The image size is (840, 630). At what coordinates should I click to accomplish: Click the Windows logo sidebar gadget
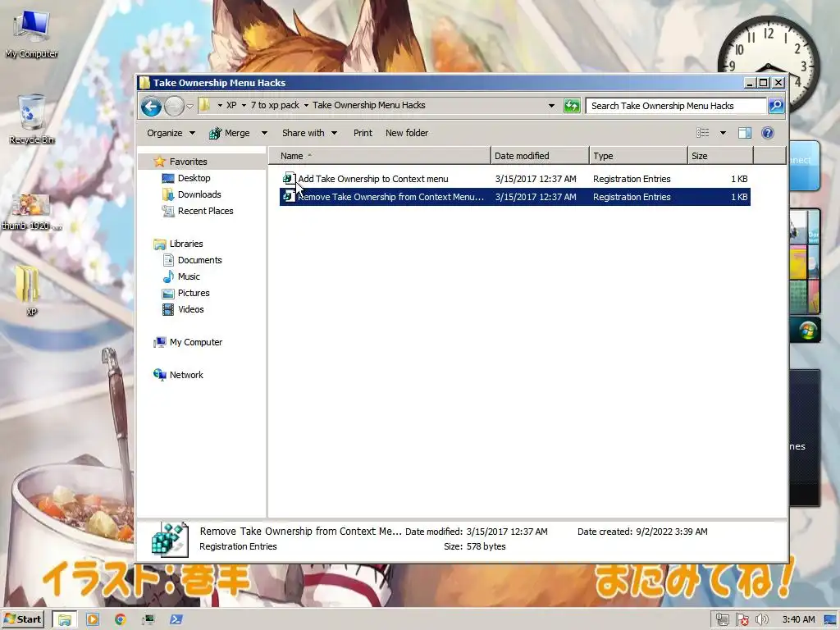tap(806, 330)
